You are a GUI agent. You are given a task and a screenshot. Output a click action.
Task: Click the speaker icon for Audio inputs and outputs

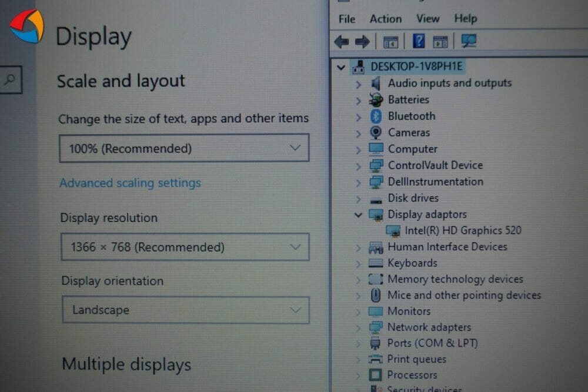pos(375,83)
